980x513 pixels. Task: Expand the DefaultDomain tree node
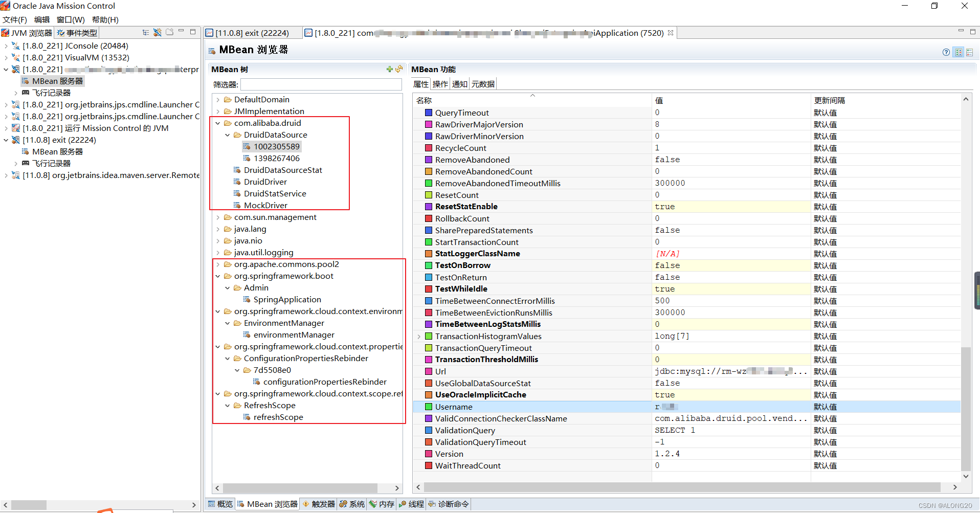tap(218, 100)
